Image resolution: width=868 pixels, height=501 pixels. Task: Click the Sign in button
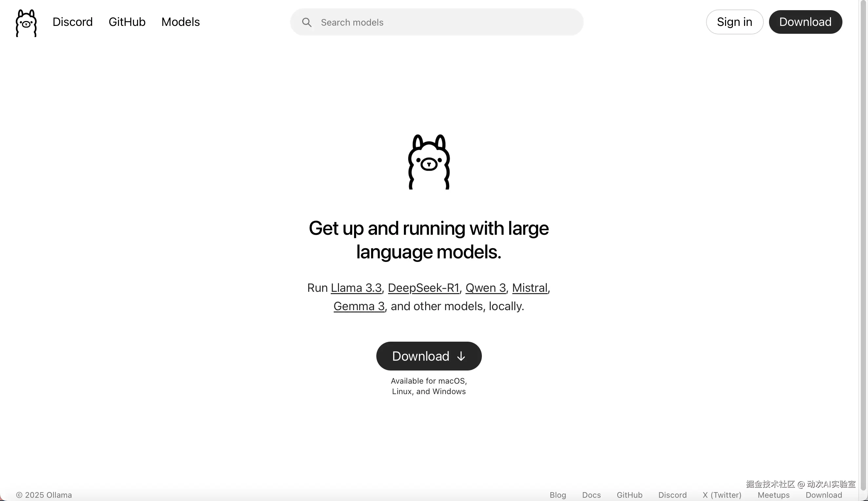[x=735, y=22]
